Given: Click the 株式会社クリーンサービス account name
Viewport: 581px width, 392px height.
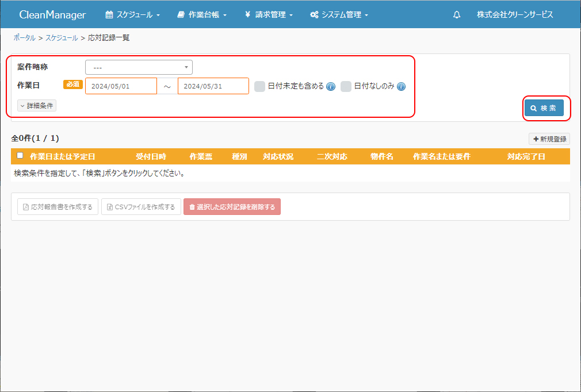Looking at the screenshot, I should 515,15.
